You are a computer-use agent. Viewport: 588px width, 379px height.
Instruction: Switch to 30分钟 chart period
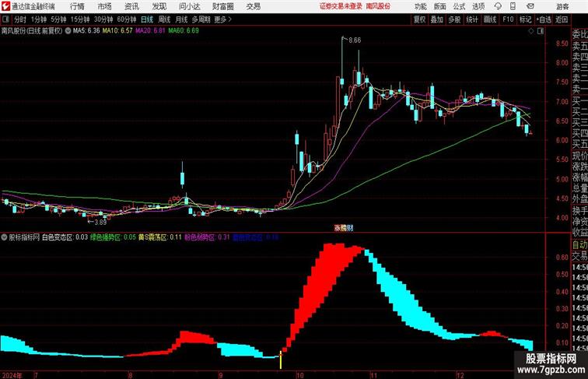(103, 19)
